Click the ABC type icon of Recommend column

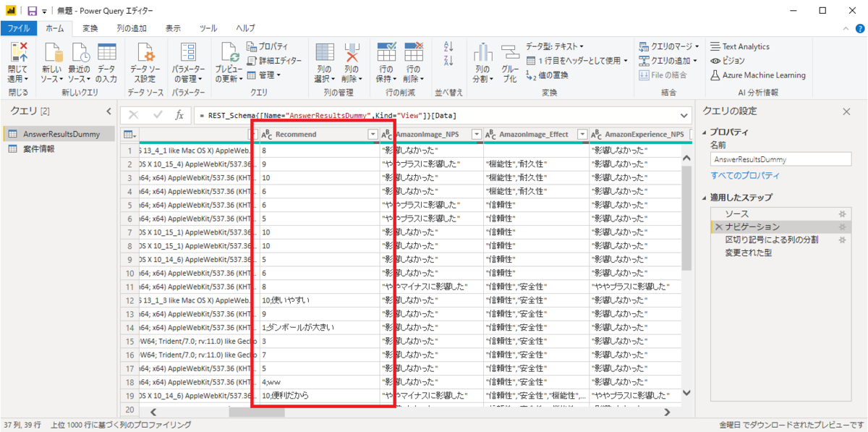pyautogui.click(x=266, y=135)
